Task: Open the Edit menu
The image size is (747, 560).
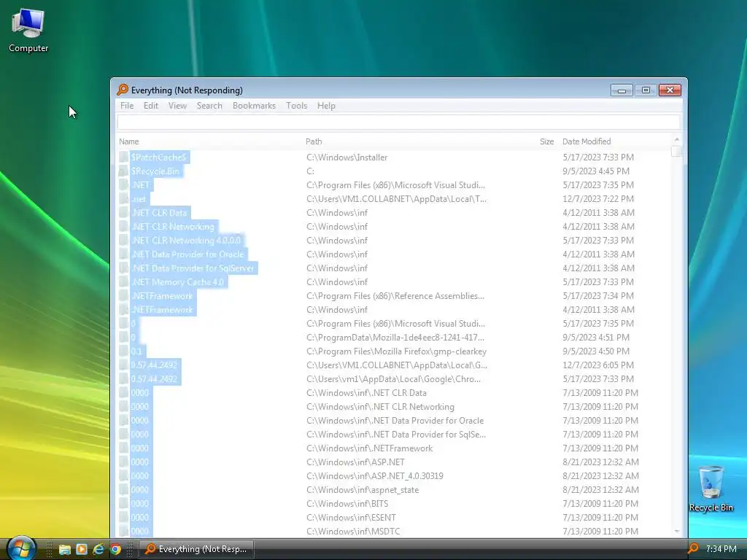Action: tap(150, 106)
